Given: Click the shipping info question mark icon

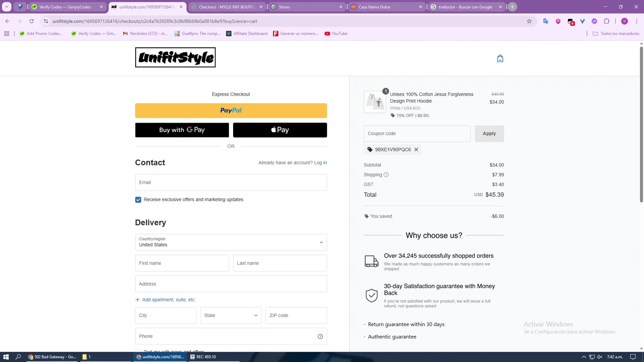Looking at the screenshot, I should pos(386,175).
